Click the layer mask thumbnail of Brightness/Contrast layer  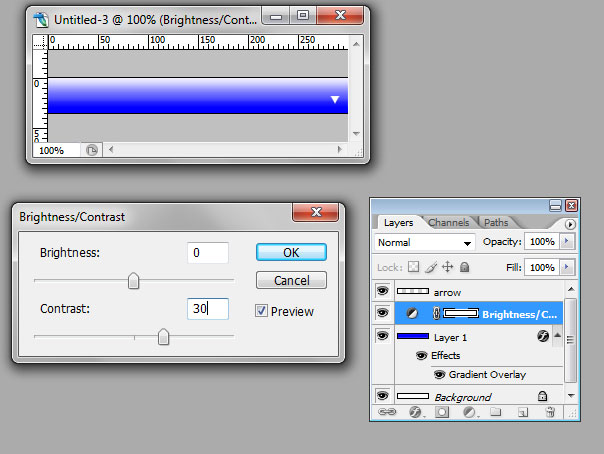[461, 313]
